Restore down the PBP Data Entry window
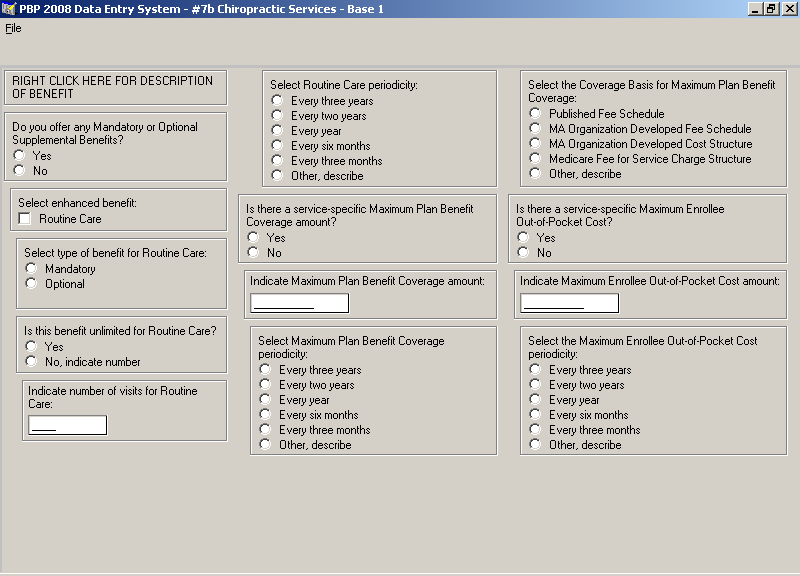 pos(771,9)
